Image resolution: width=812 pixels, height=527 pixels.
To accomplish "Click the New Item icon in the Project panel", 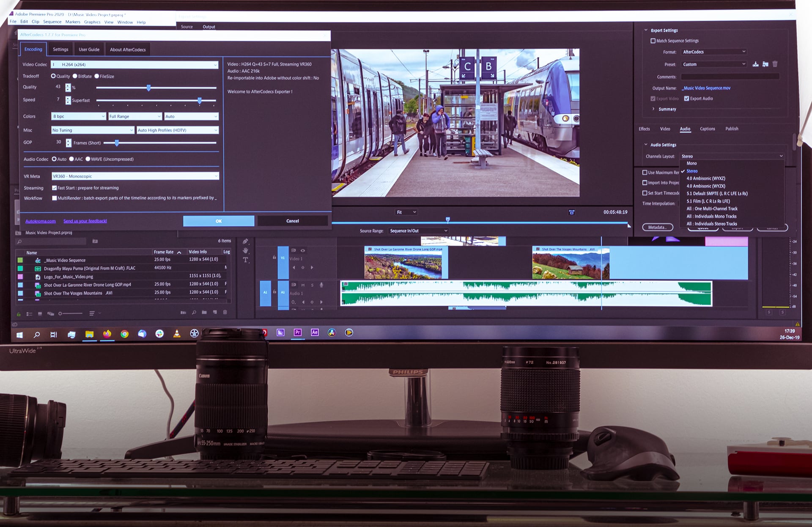I will click(215, 313).
